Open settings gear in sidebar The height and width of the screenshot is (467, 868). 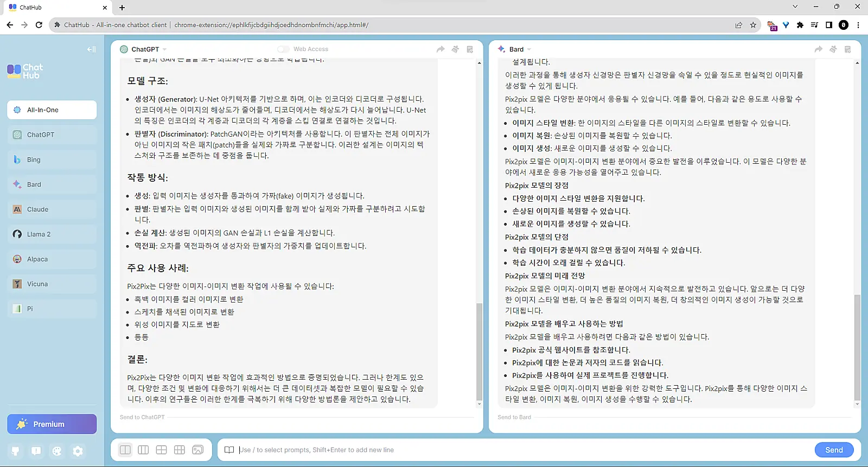[78, 451]
